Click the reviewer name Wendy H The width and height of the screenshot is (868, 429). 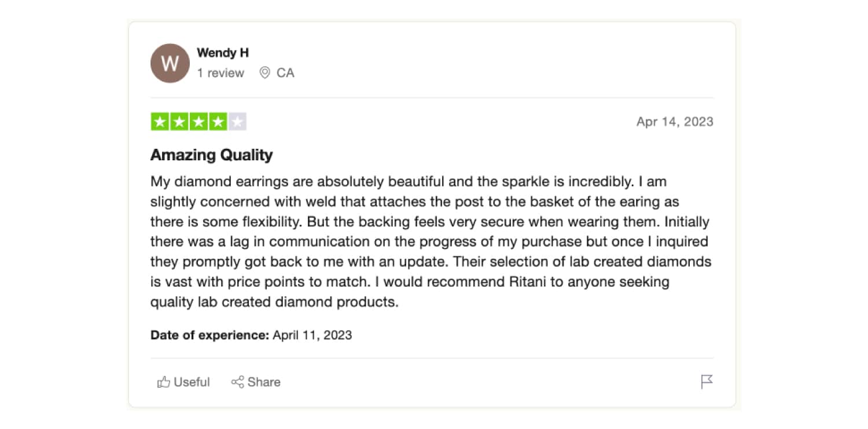coord(222,53)
